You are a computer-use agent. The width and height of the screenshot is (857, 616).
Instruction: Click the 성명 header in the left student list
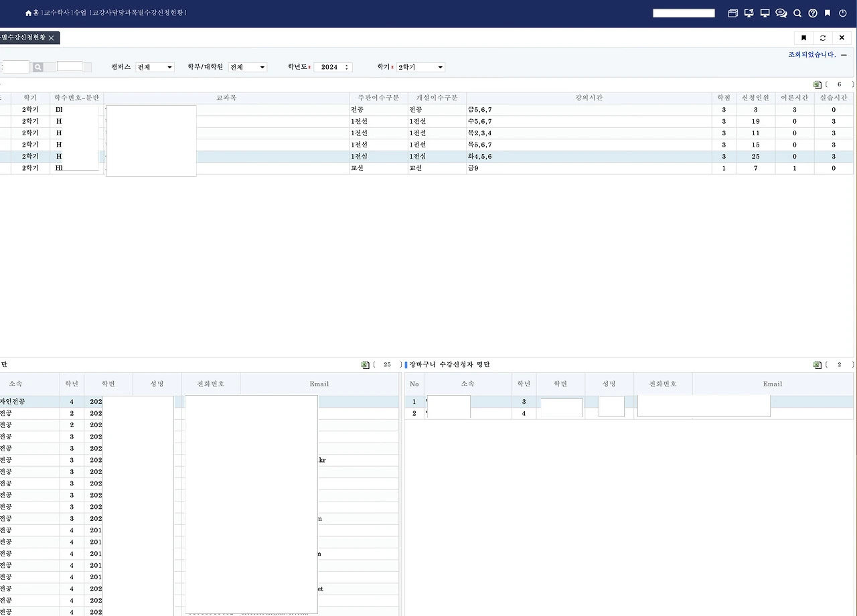[157, 384]
